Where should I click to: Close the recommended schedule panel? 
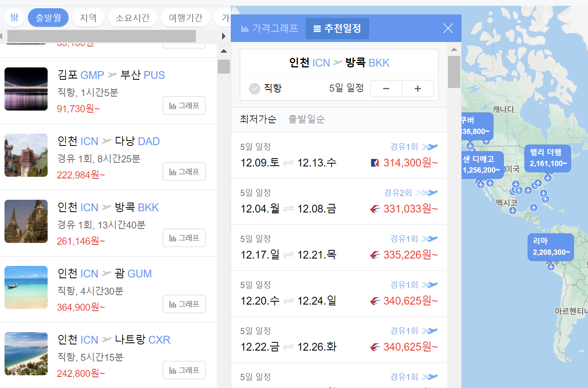coord(448,28)
